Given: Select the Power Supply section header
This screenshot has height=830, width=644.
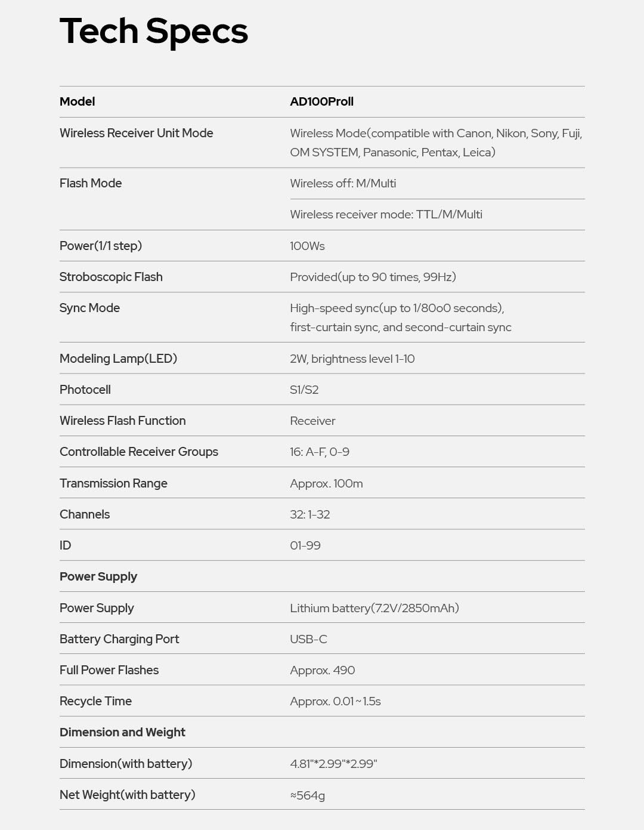Looking at the screenshot, I should tap(98, 576).
